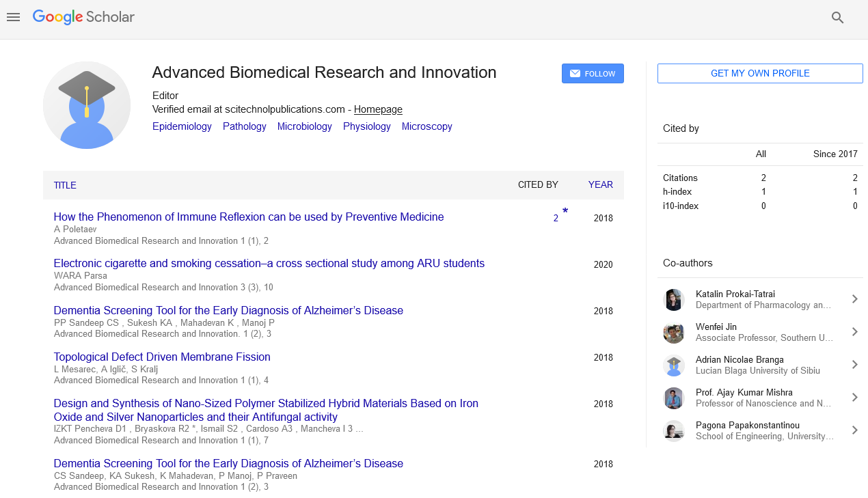868x498 pixels.
Task: Click Katalin Prokai-Tatrai's profile photo
Action: point(674,299)
